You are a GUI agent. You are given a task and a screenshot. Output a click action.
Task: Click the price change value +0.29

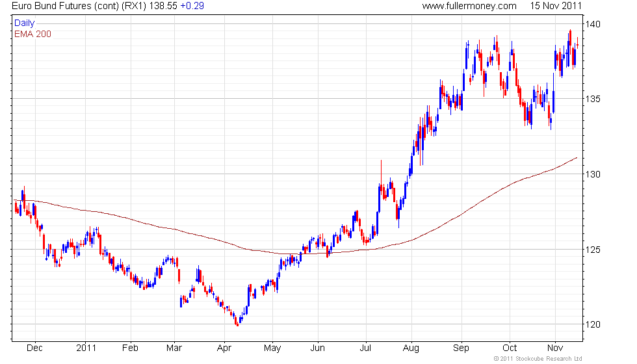[192, 6]
